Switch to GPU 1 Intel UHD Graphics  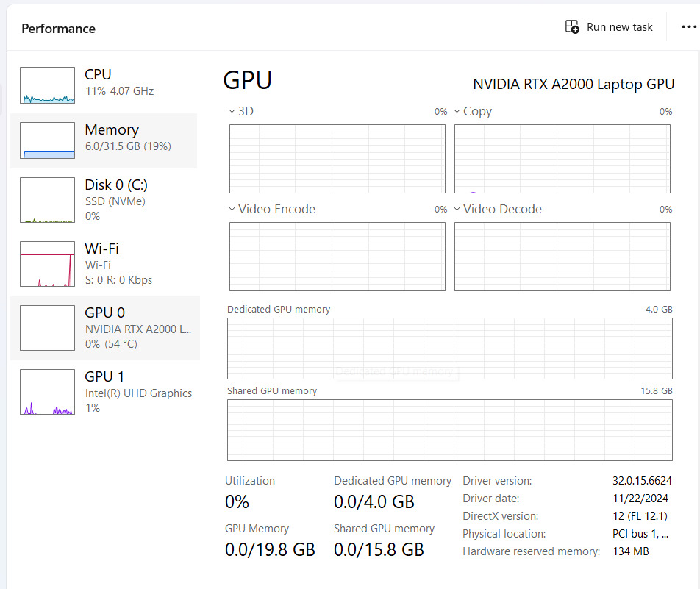pyautogui.click(x=137, y=393)
